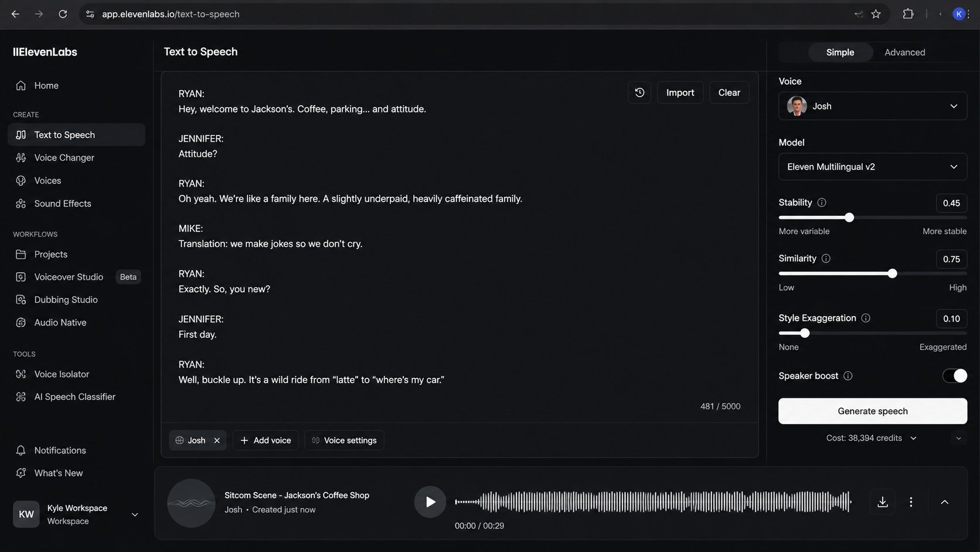This screenshot has width=980, height=552.
Task: Show the Similarity info tooltip icon
Action: click(826, 258)
